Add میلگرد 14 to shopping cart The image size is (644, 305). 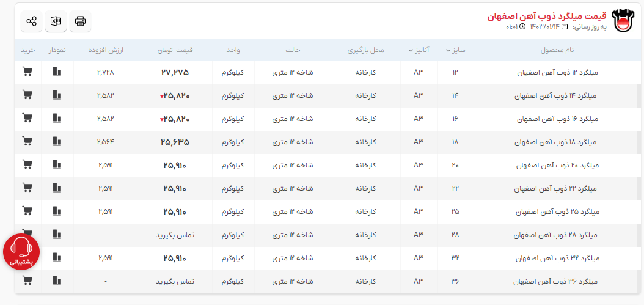(27, 95)
